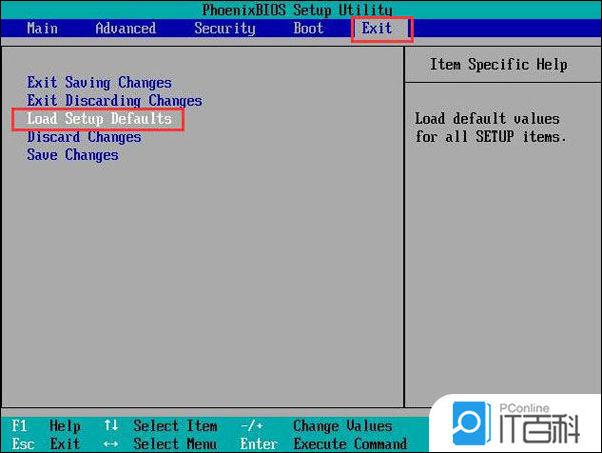The image size is (602, 453).
Task: Go to the Security tab
Action: [x=225, y=28]
